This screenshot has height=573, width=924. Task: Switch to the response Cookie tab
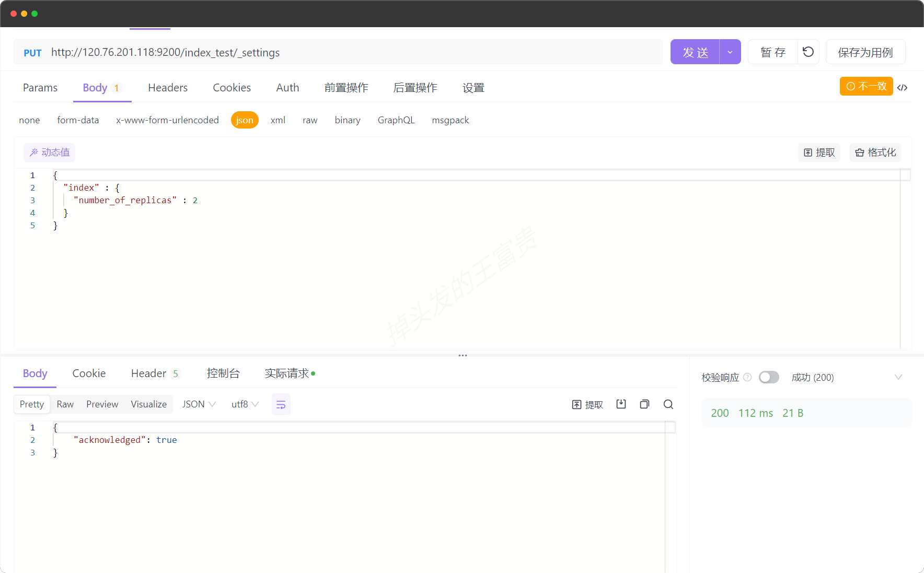89,373
